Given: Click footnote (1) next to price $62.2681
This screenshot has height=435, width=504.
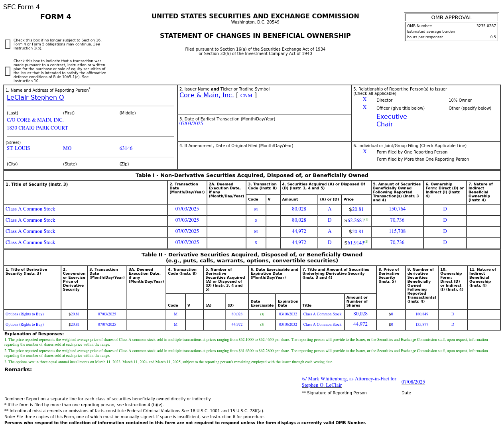Looking at the screenshot, I should [366, 219].
